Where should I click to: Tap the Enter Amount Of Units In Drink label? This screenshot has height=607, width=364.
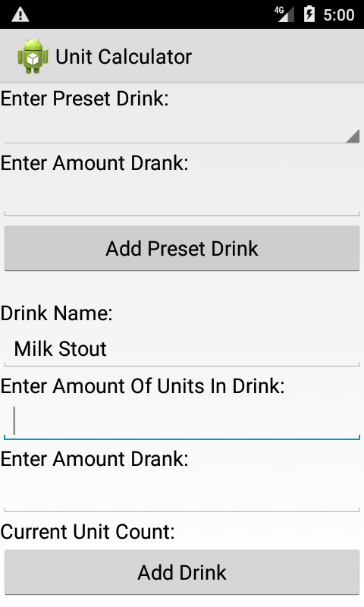click(143, 386)
